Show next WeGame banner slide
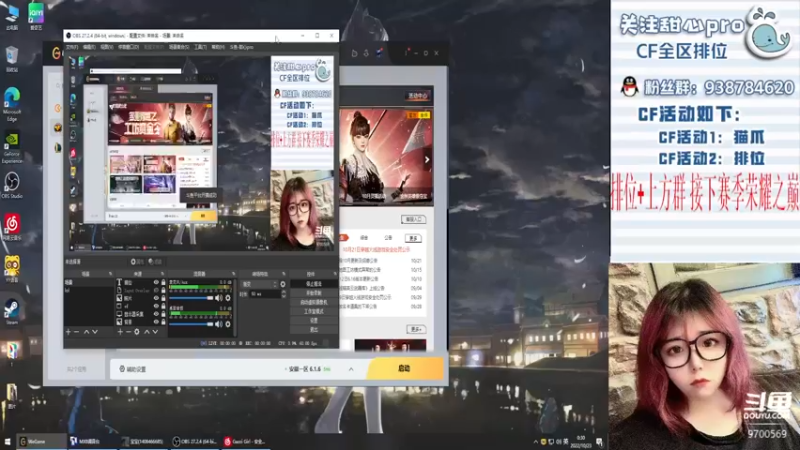The width and height of the screenshot is (800, 450). coord(427,160)
